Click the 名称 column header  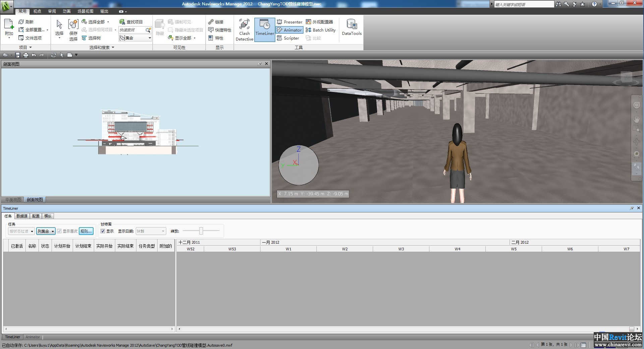coord(32,246)
